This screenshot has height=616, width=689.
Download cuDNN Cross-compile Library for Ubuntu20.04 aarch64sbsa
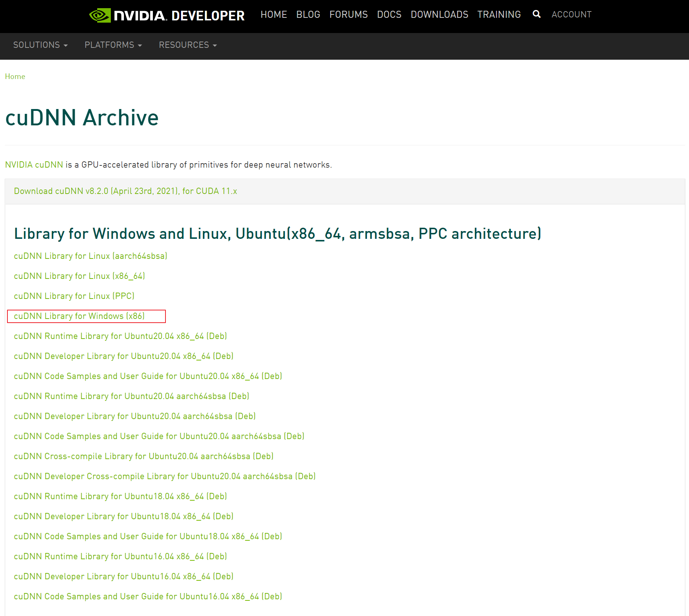click(144, 456)
